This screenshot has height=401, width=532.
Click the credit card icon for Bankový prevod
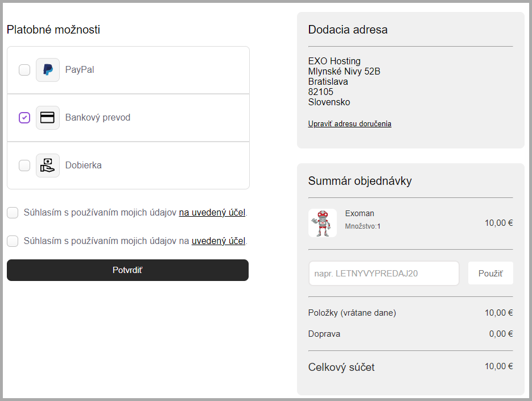(48, 118)
